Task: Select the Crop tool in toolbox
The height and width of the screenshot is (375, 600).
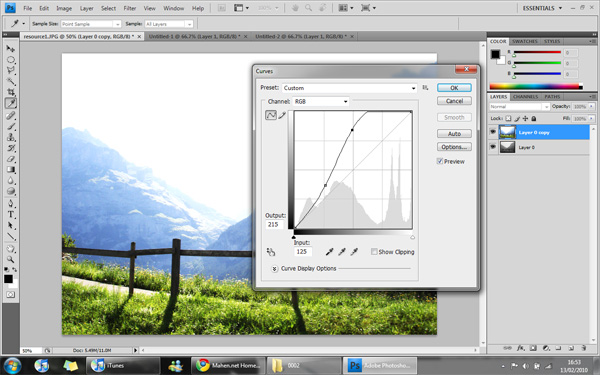Action: click(x=11, y=92)
